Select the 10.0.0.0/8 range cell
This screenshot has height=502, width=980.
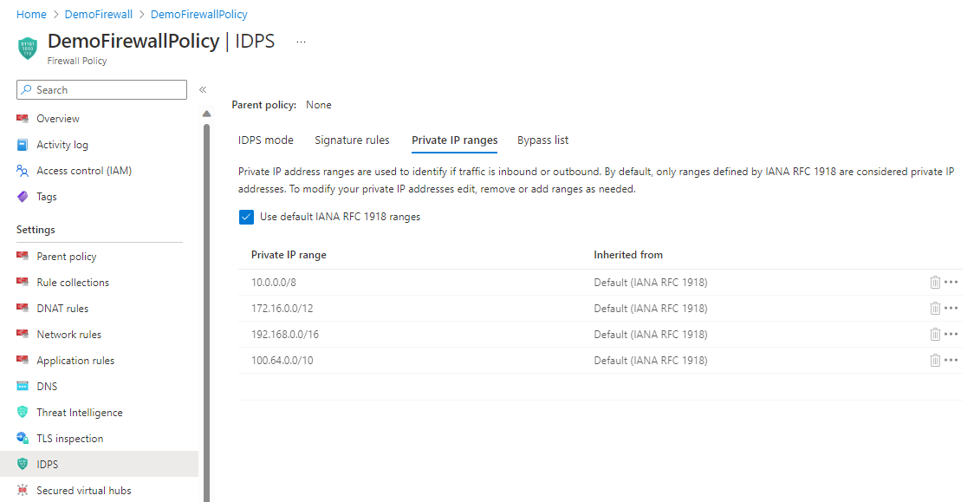tap(274, 282)
